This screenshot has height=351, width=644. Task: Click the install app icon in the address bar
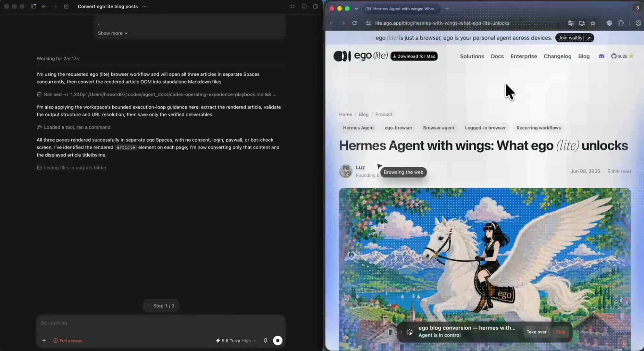(x=582, y=23)
